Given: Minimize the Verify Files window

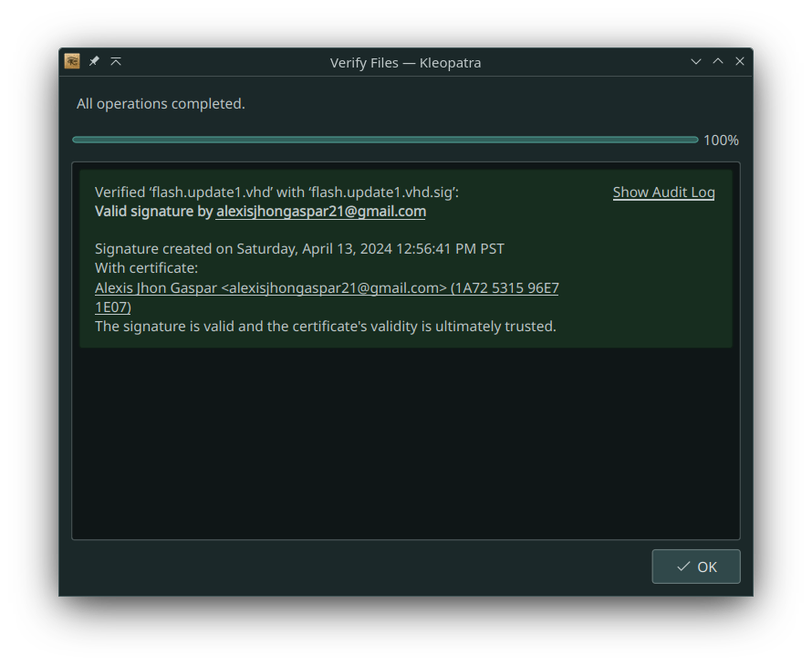Looking at the screenshot, I should [695, 62].
